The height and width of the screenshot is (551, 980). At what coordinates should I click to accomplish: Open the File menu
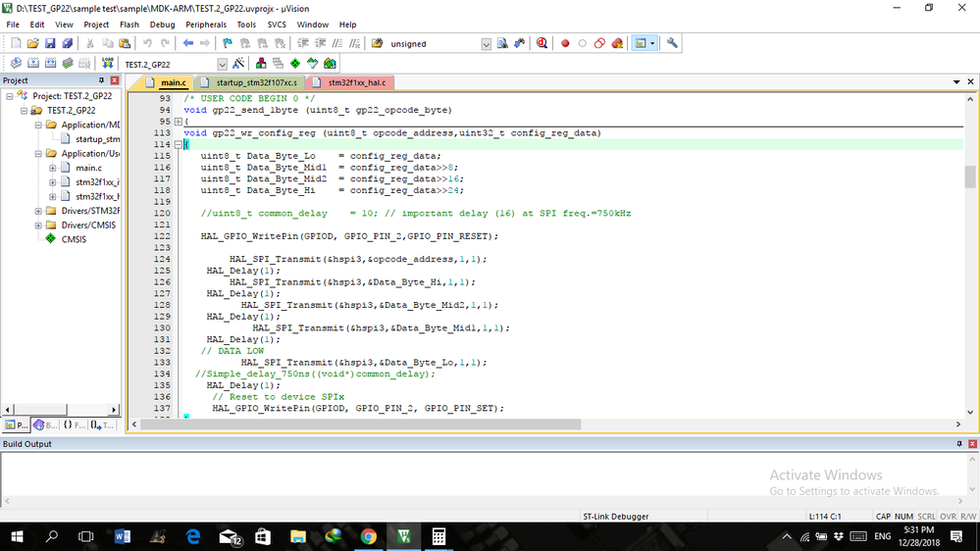(13, 25)
